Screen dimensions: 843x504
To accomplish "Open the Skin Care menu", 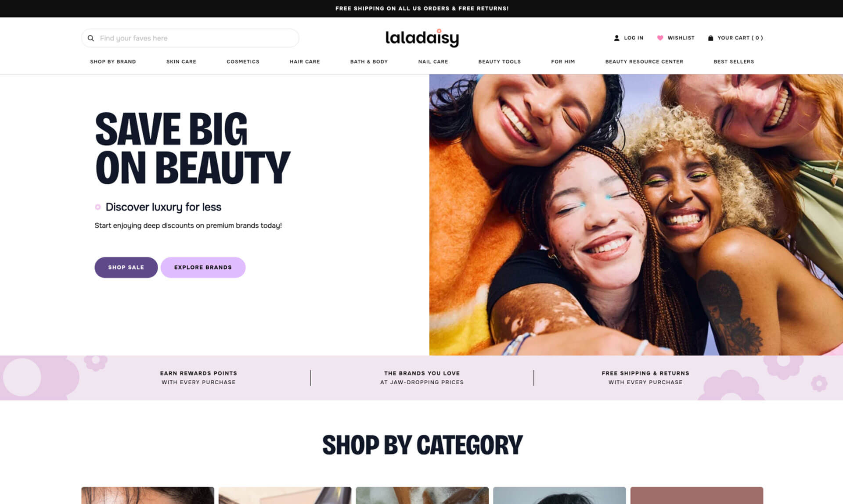I will pyautogui.click(x=181, y=62).
